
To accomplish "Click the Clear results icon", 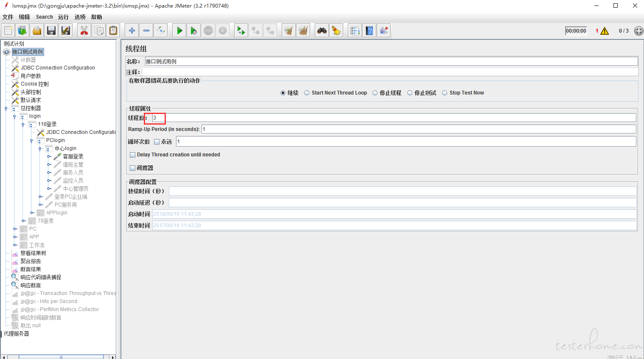I will [x=288, y=31].
